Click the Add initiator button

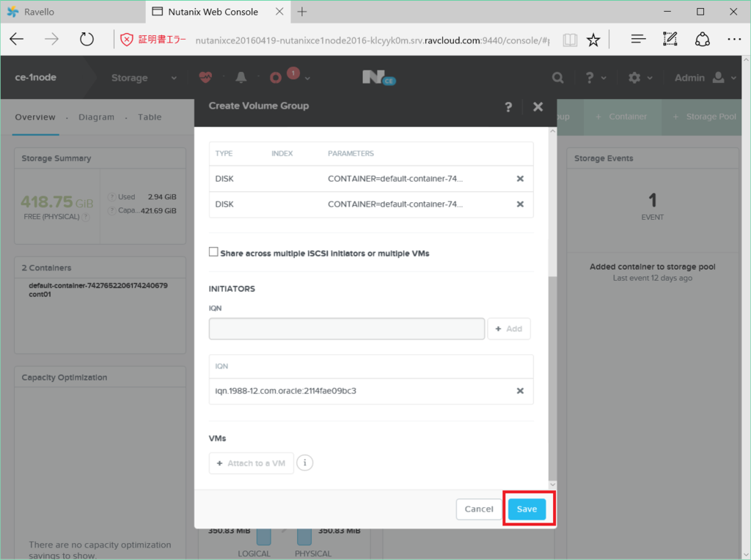(509, 329)
